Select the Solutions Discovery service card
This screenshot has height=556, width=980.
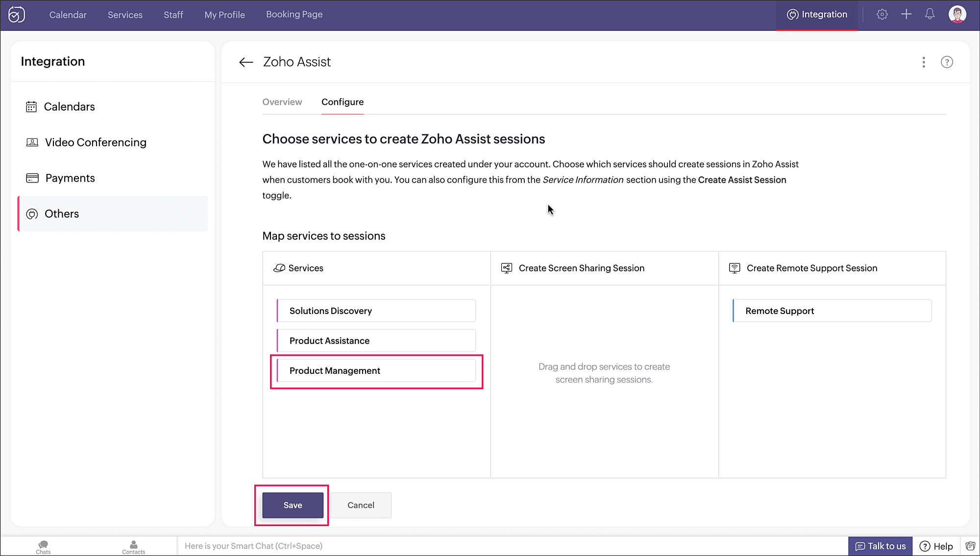[x=376, y=311]
